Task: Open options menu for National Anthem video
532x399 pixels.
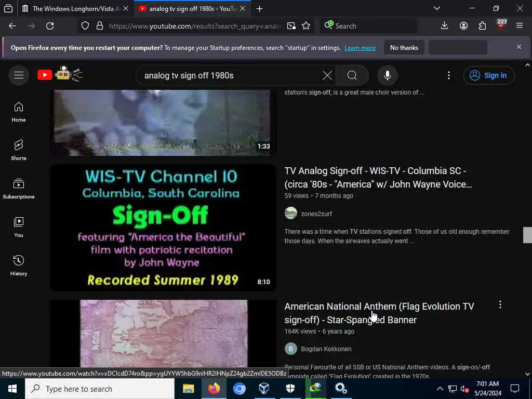Action: coord(500,304)
